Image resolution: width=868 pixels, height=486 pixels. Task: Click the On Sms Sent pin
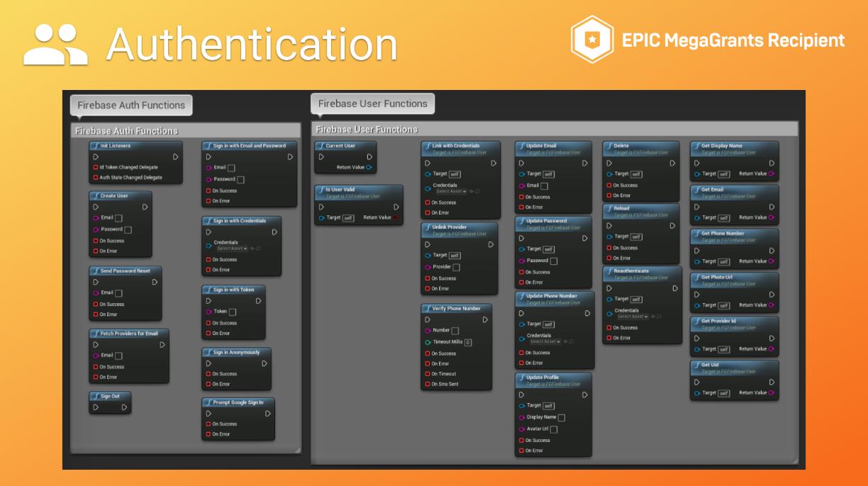click(x=427, y=384)
